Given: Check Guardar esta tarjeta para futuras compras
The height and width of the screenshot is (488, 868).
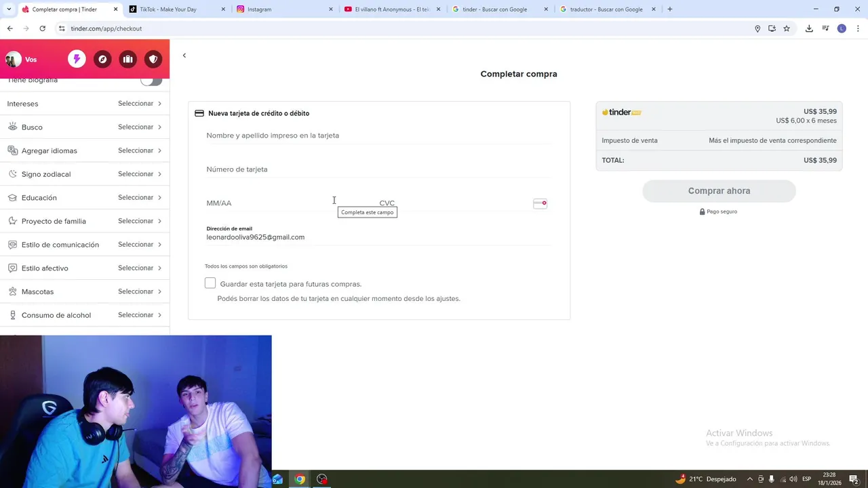Looking at the screenshot, I should [x=210, y=283].
